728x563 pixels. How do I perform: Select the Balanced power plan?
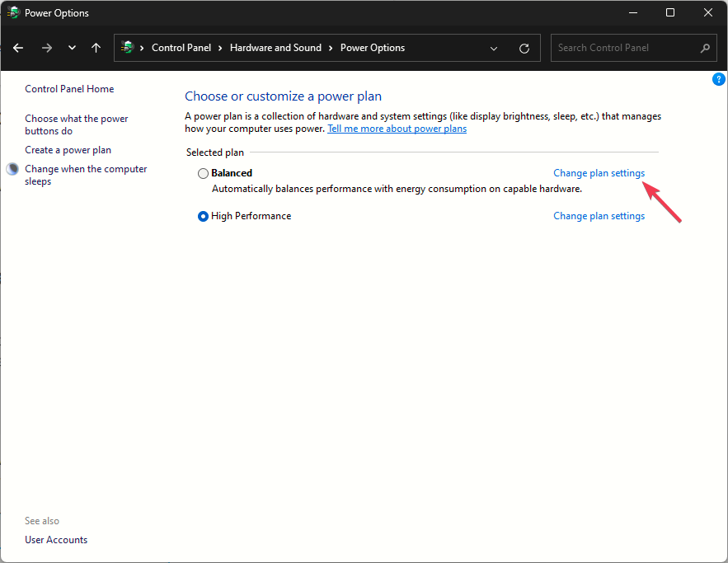(x=203, y=174)
